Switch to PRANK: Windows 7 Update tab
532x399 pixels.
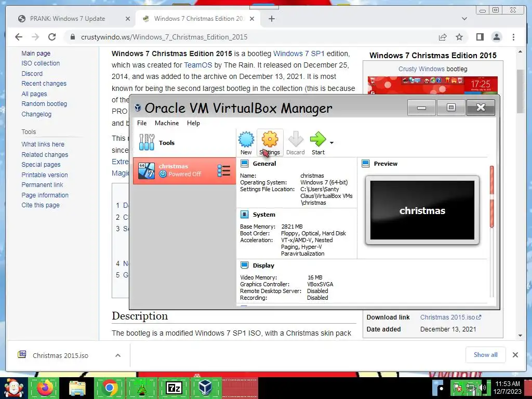point(67,19)
